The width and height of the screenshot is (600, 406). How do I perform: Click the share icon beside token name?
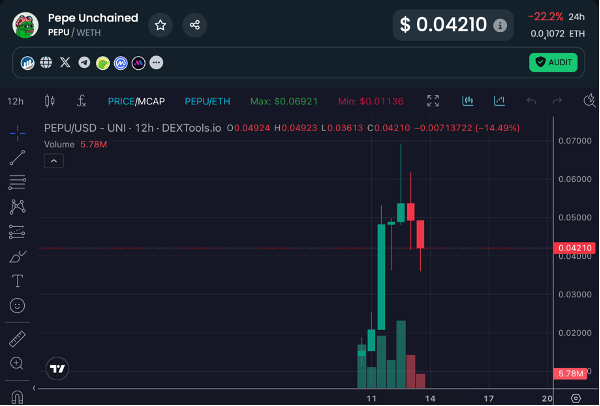(195, 25)
